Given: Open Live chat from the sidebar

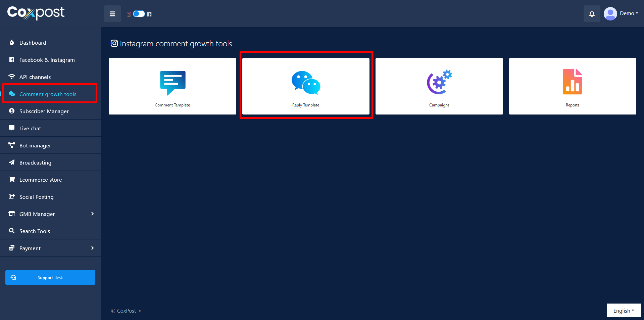Looking at the screenshot, I should 30,128.
